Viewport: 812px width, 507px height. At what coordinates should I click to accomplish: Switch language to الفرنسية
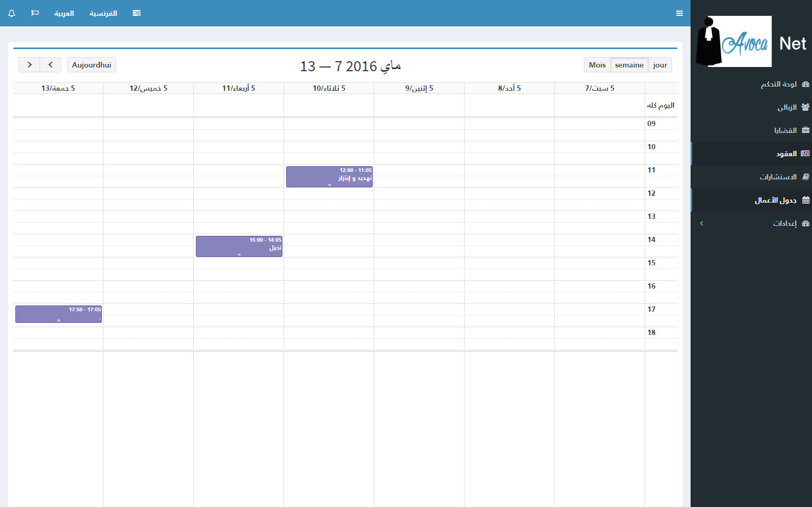pos(103,13)
